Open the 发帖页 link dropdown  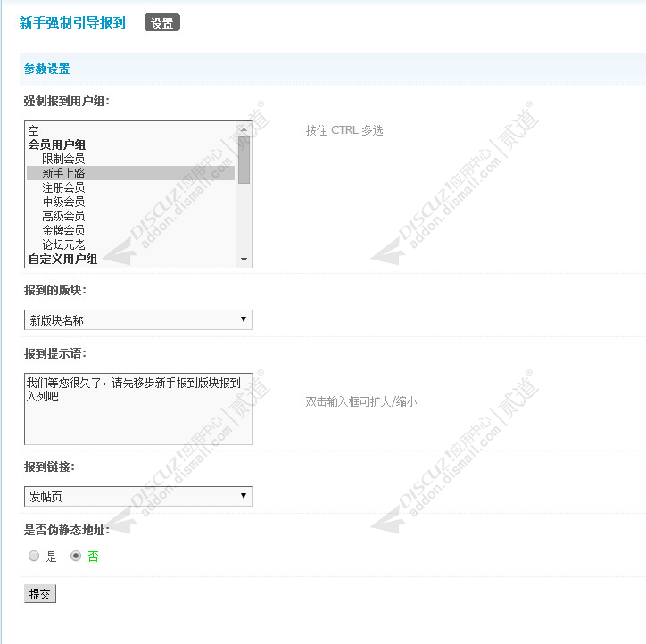coord(138,496)
